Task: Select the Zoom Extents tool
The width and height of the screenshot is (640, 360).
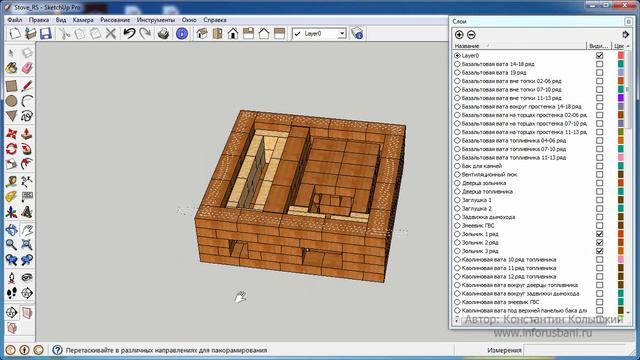Action: point(27,245)
